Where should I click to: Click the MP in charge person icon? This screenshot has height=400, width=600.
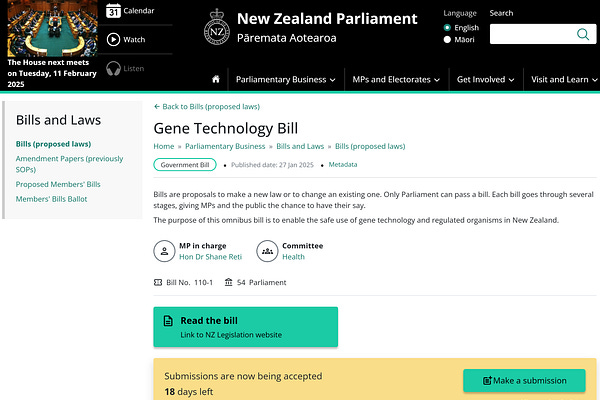pos(164,251)
